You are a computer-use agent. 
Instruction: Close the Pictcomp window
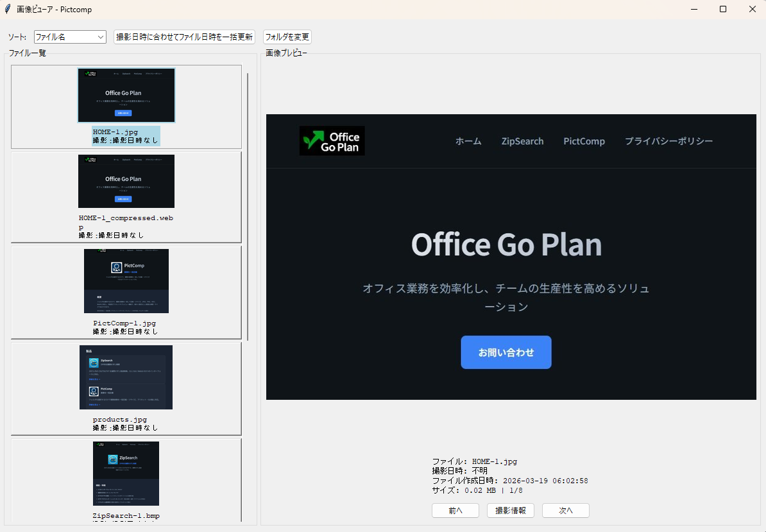[x=753, y=9]
